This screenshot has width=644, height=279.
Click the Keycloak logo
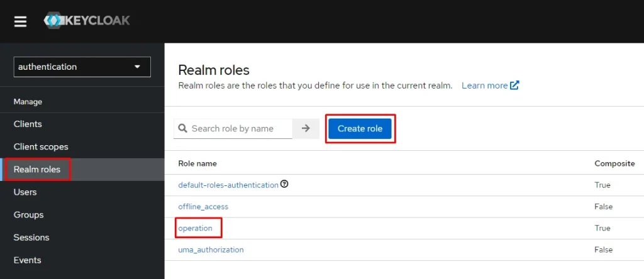point(87,21)
